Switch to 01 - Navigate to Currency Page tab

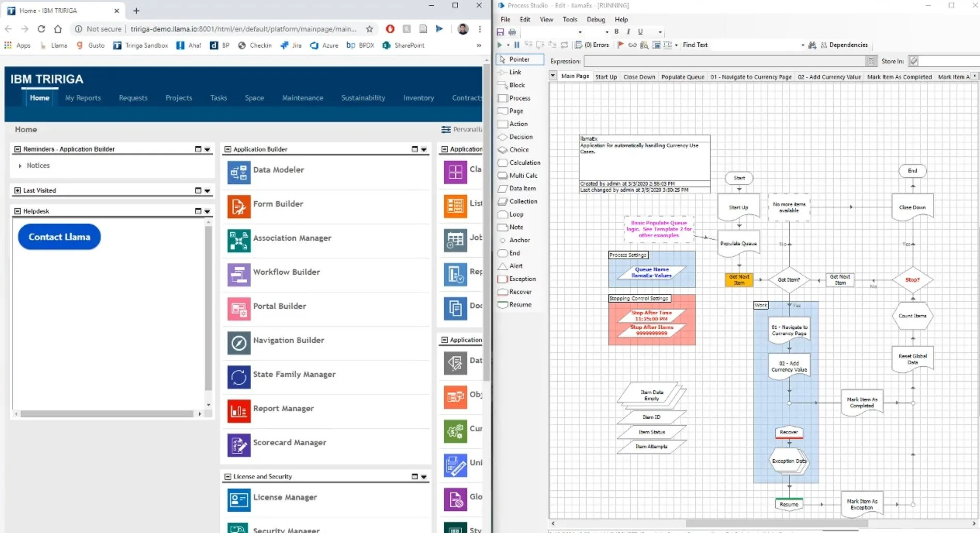(x=751, y=76)
